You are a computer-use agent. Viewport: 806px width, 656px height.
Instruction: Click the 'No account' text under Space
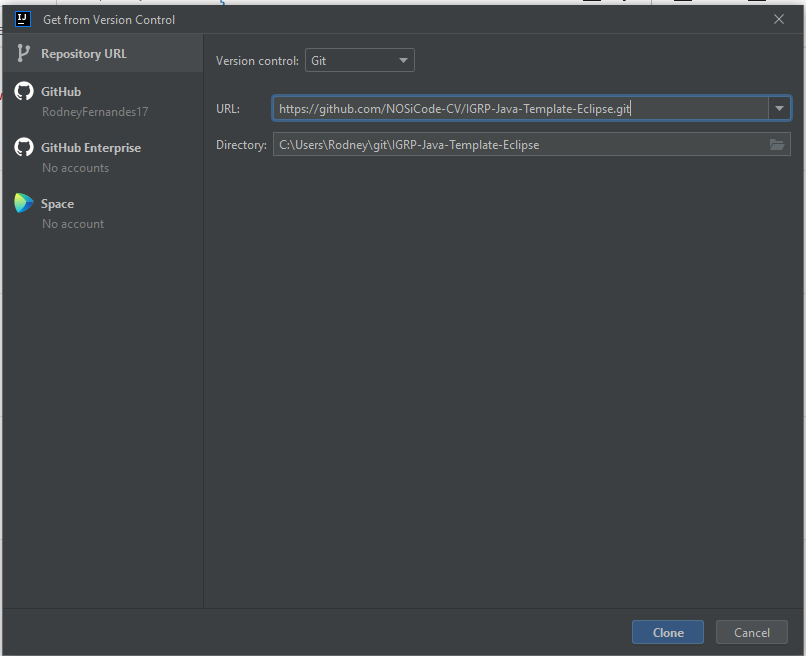point(73,224)
